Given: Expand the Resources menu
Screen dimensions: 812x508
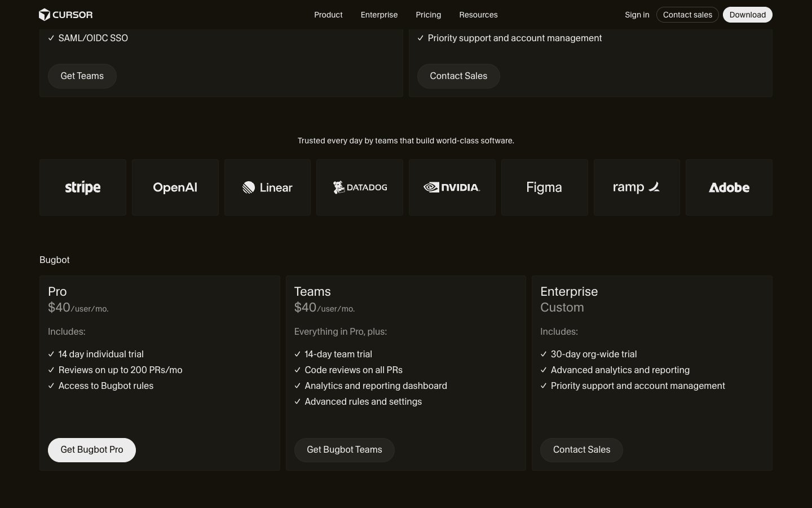Looking at the screenshot, I should click(x=478, y=15).
